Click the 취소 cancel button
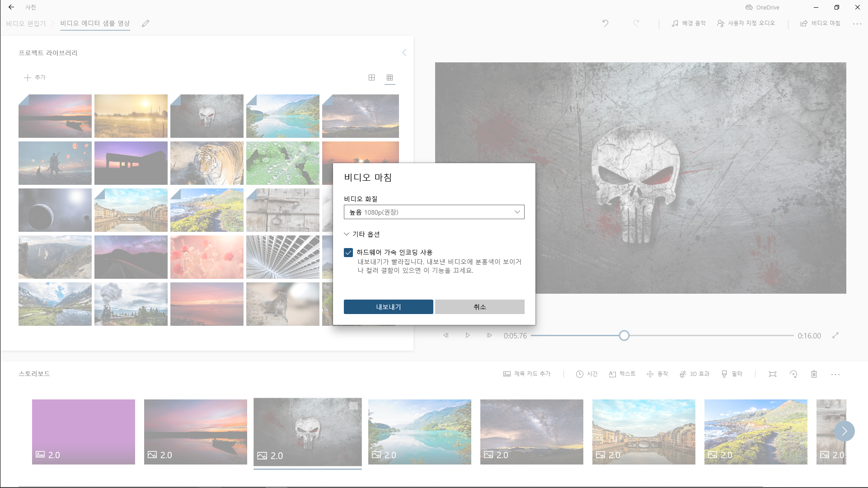Image resolution: width=868 pixels, height=488 pixels. coord(479,307)
